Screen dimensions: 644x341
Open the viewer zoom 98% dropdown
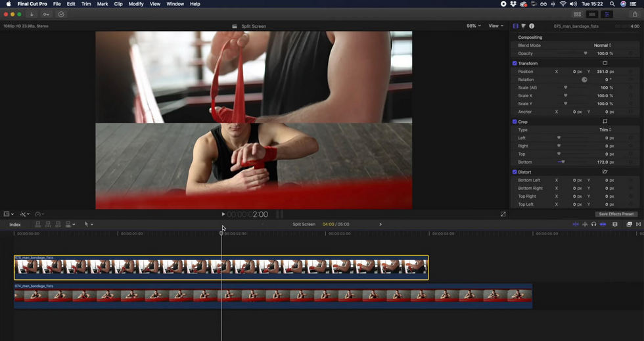[x=473, y=26]
